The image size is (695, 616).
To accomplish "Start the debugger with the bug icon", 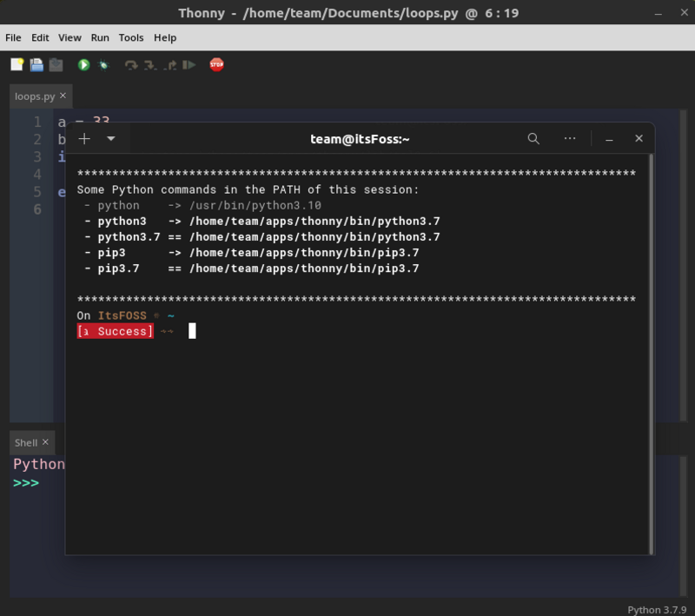I will pyautogui.click(x=103, y=64).
